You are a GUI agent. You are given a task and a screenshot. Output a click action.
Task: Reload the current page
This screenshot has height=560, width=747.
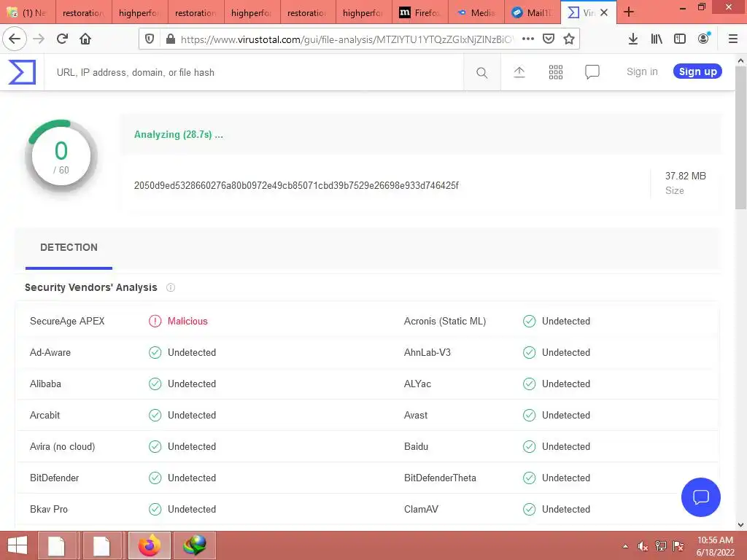coord(62,39)
